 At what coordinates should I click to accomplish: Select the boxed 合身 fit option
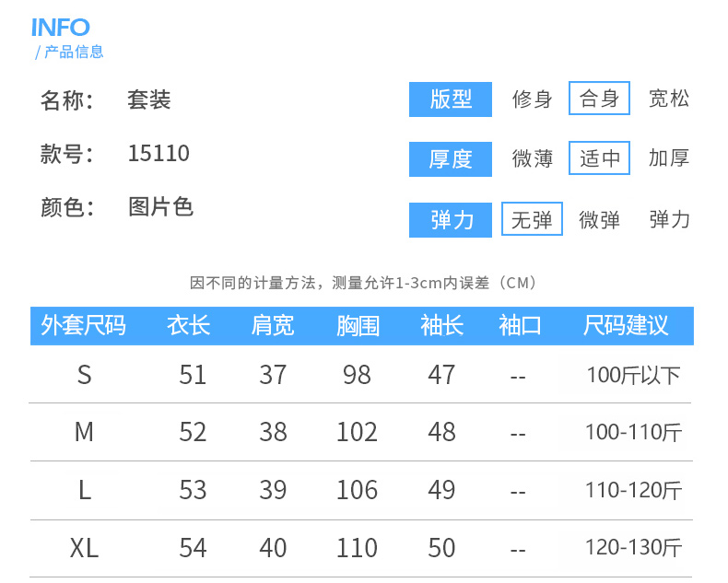coord(599,99)
